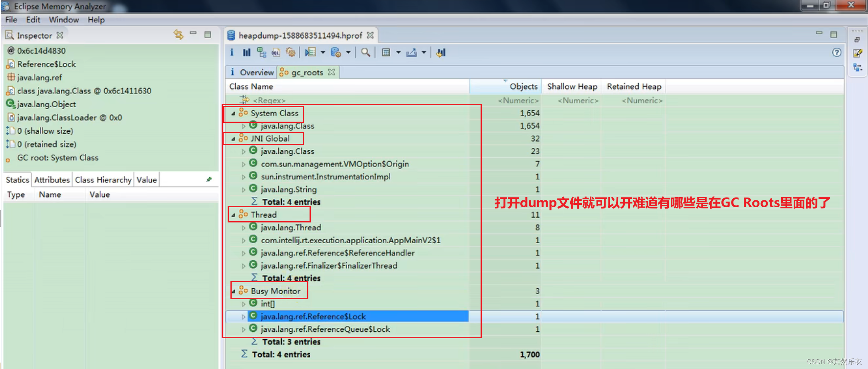Run the expert system leak report

point(291,52)
